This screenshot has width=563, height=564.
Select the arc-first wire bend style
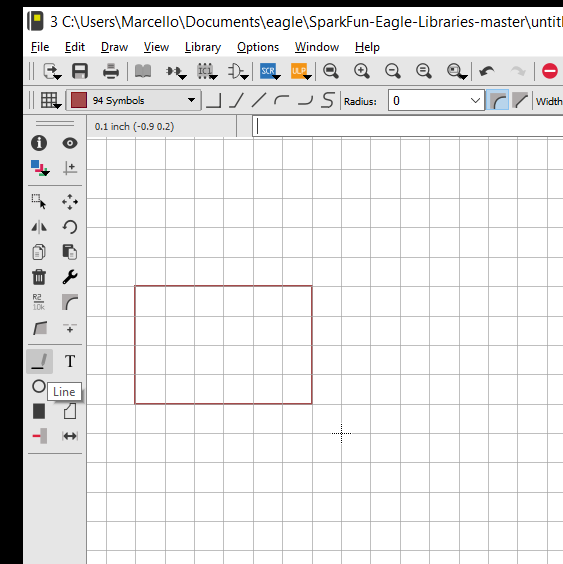click(281, 100)
